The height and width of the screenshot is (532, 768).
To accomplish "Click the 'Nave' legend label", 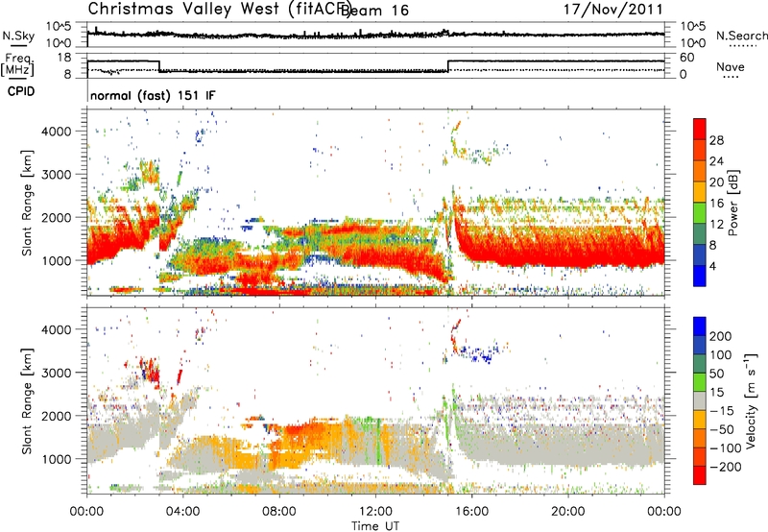I will click(731, 66).
